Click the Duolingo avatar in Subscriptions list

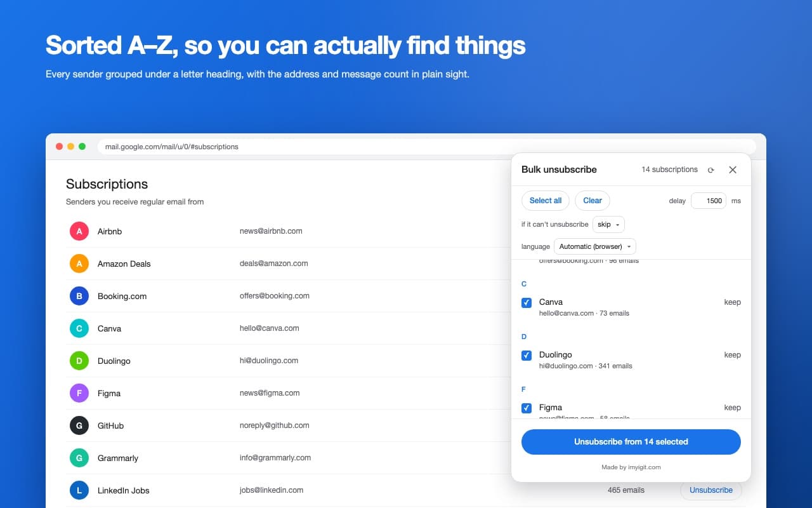(79, 361)
